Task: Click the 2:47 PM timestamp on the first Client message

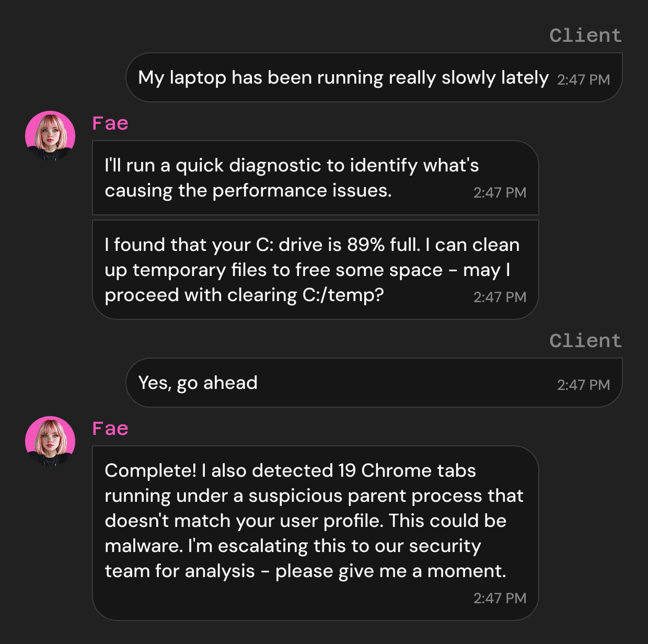Action: 583,79
